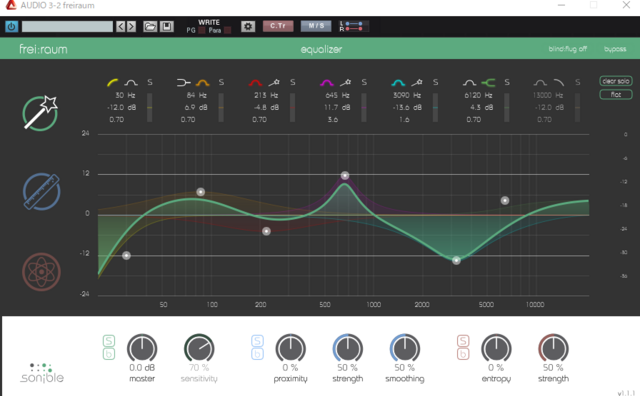
Task: Click the 213 Hz frequency value
Action: coord(266,95)
